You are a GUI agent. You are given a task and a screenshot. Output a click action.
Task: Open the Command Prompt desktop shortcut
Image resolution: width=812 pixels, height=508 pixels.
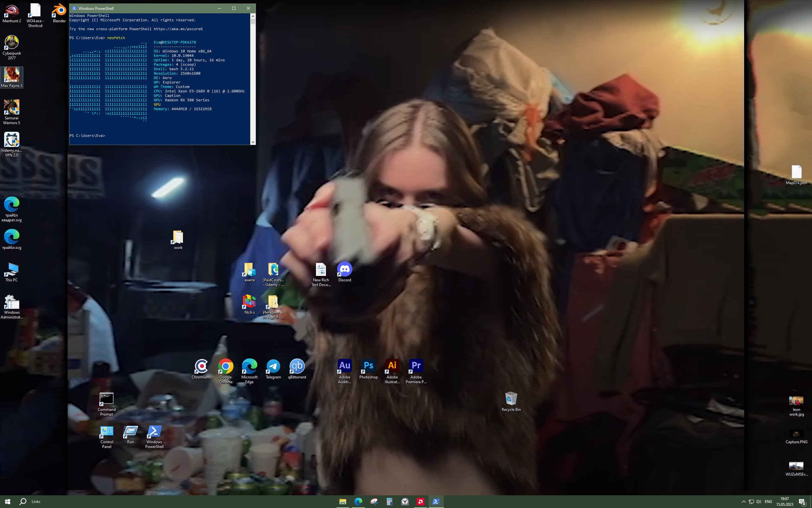pyautogui.click(x=107, y=404)
